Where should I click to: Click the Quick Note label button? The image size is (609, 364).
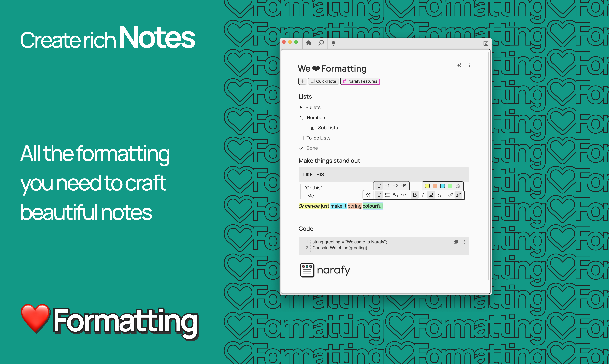click(323, 81)
